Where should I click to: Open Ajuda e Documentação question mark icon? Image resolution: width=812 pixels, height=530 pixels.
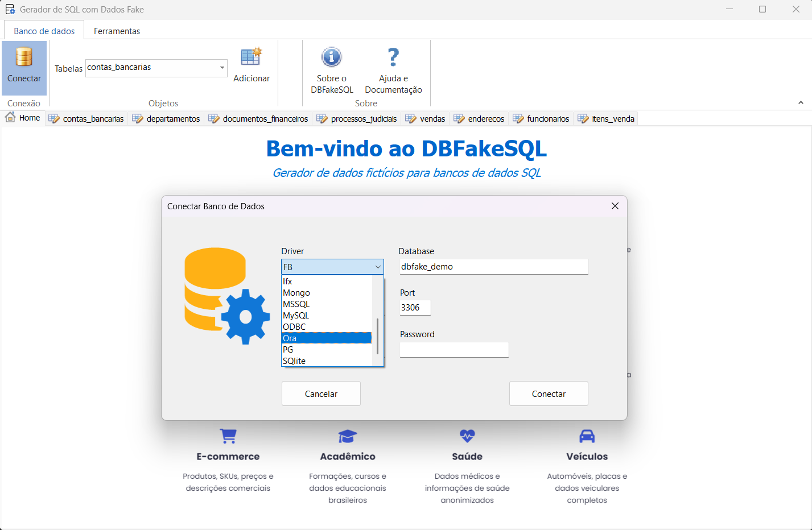(x=393, y=57)
